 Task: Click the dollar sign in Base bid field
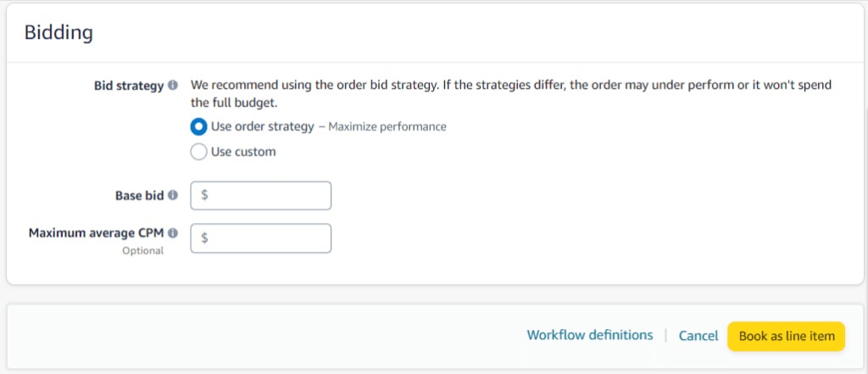[205, 195]
